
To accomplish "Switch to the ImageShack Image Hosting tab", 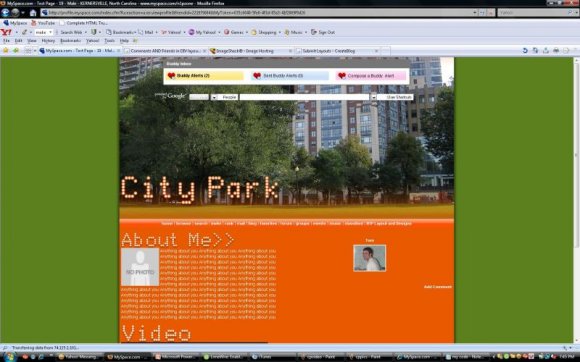I will tap(251, 51).
